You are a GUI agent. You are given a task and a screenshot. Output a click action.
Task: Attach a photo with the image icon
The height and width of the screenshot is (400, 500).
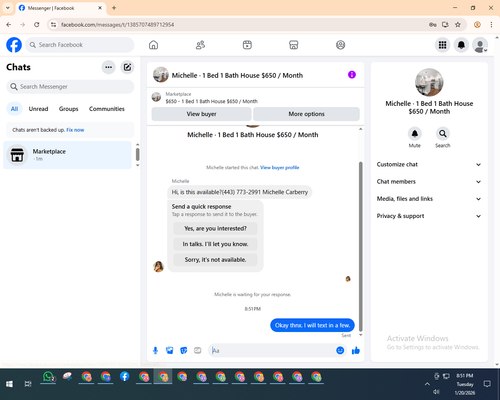(x=170, y=350)
